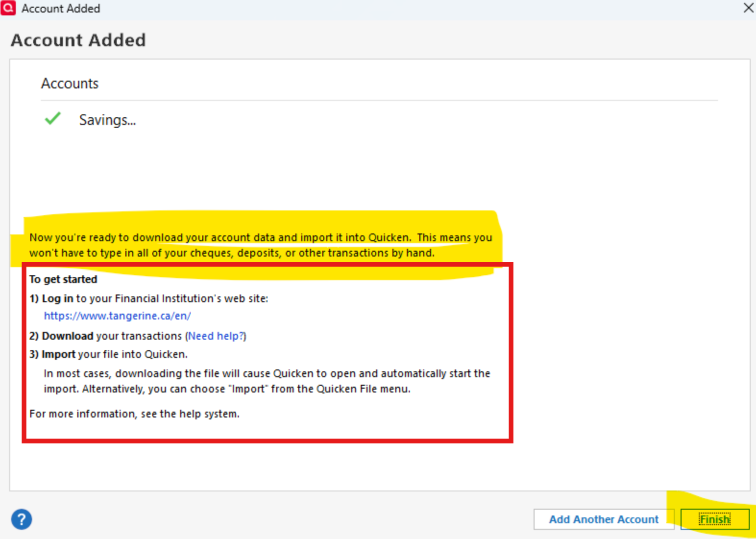756x539 pixels.
Task: Click the 'To get started' heading text
Action: click(x=63, y=279)
